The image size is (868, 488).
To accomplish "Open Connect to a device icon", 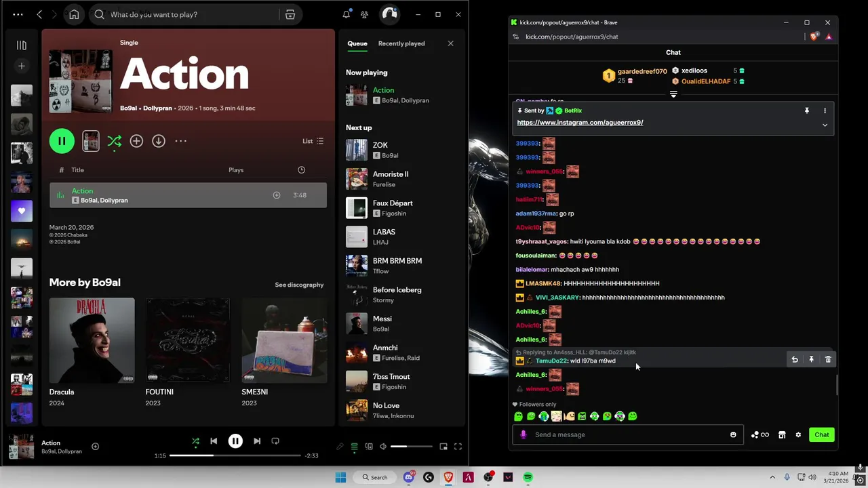I will (x=369, y=447).
